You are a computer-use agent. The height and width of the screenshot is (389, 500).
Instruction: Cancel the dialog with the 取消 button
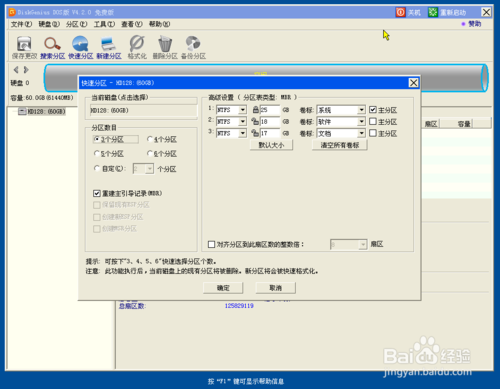coord(275,288)
